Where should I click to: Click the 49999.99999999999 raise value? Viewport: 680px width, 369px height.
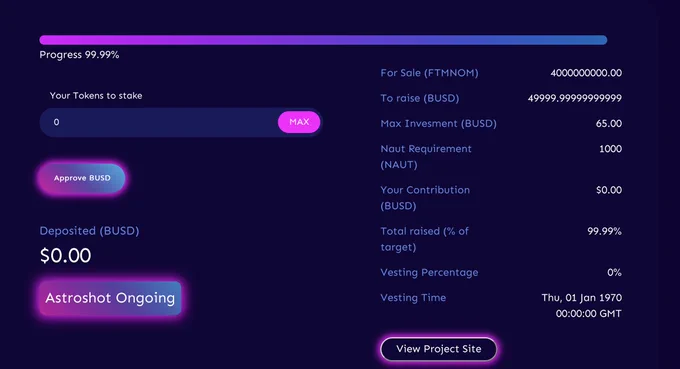575,98
